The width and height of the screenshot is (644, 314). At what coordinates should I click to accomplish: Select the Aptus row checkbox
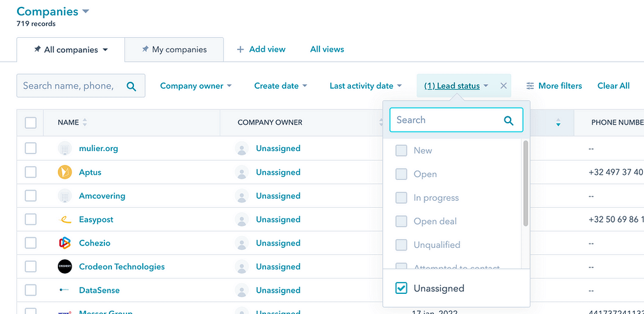30,172
